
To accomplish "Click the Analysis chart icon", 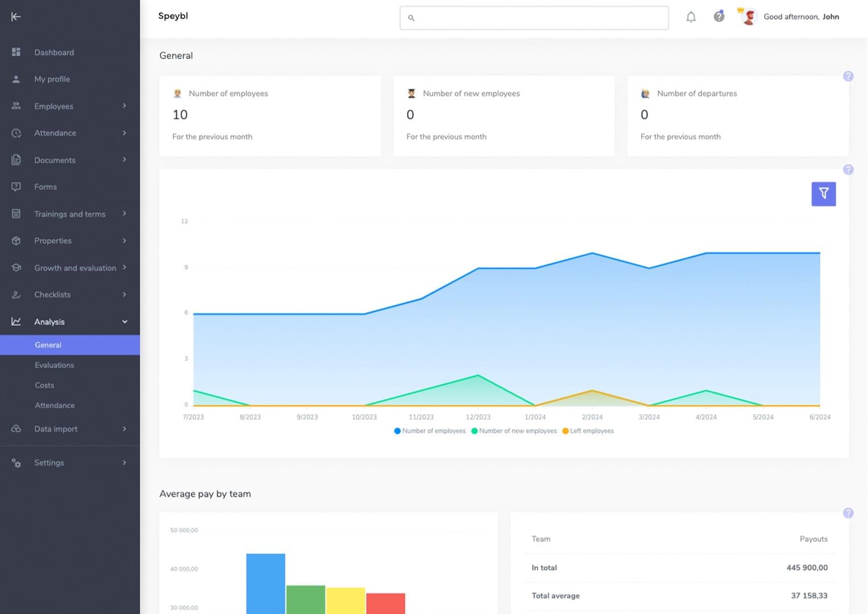I will pyautogui.click(x=16, y=321).
